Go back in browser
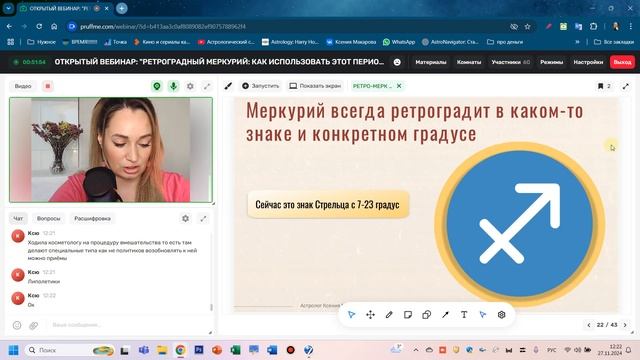The width and height of the screenshot is (640, 360). [9, 27]
